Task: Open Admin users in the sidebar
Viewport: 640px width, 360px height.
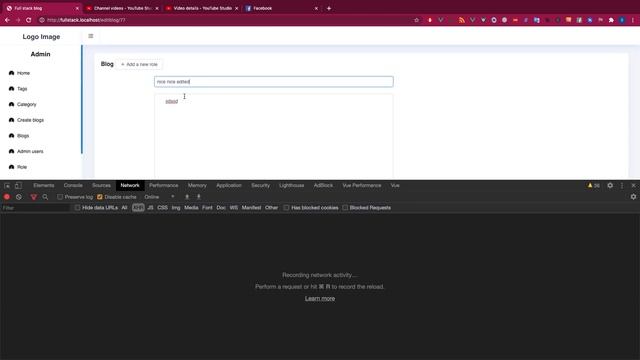Action: click(30, 151)
